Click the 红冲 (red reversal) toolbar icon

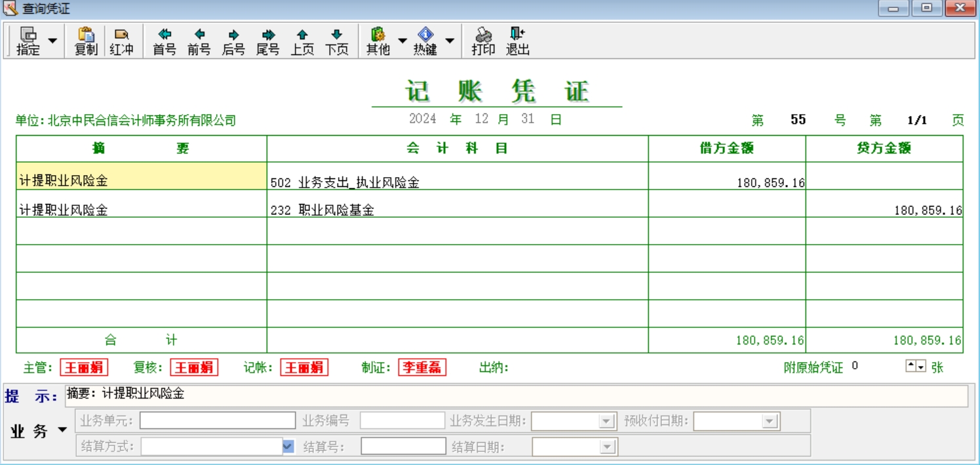[x=121, y=41]
